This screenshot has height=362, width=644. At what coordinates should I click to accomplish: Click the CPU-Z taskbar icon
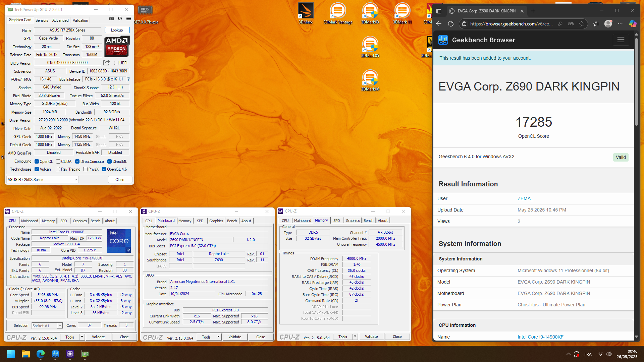pos(70,354)
